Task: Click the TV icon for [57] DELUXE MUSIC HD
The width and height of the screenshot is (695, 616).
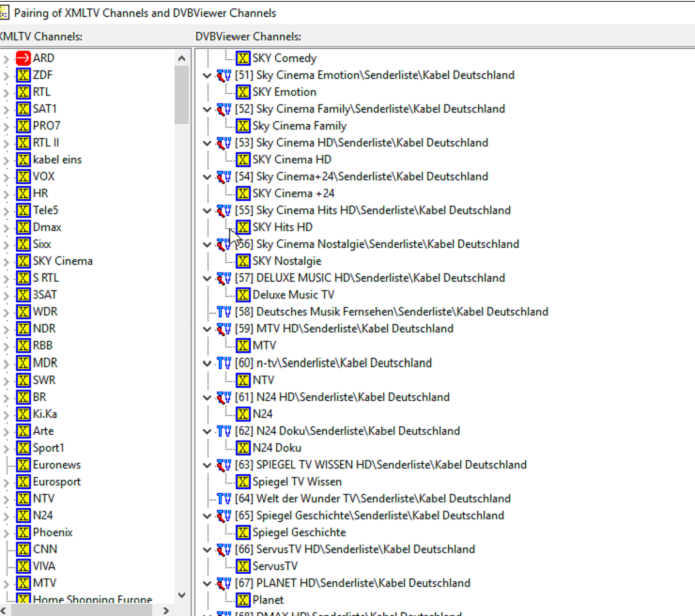Action: coord(224,278)
